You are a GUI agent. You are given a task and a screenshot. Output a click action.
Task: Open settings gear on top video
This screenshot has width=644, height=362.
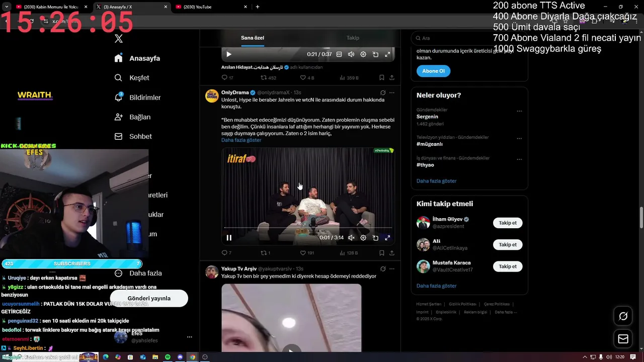tap(363, 54)
